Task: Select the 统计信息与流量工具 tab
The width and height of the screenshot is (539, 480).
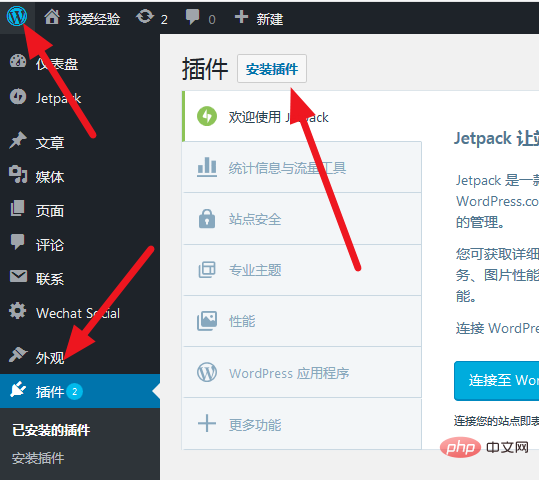Action: click(x=302, y=167)
